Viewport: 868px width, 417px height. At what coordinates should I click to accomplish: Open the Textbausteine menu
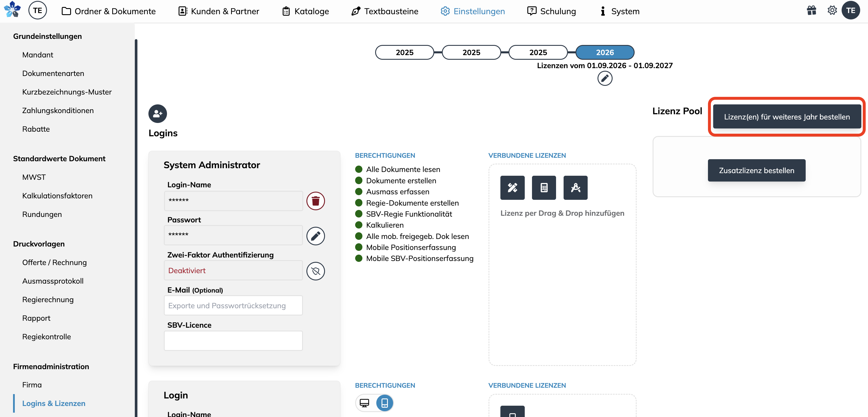click(x=384, y=11)
